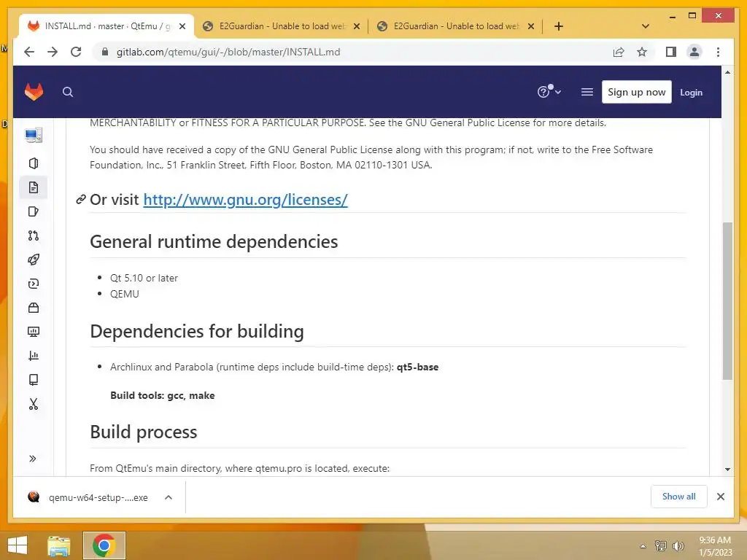This screenshot has height=560, width=747.
Task: Reload the current page
Action: pyautogui.click(x=76, y=52)
